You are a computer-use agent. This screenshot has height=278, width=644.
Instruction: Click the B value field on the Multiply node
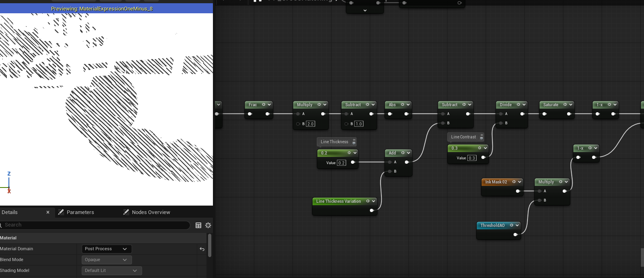[310, 124]
